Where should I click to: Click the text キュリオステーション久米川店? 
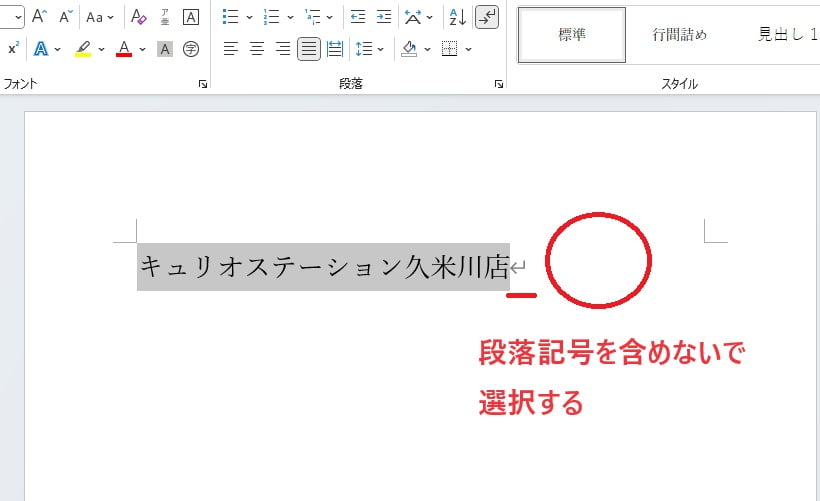tap(324, 267)
